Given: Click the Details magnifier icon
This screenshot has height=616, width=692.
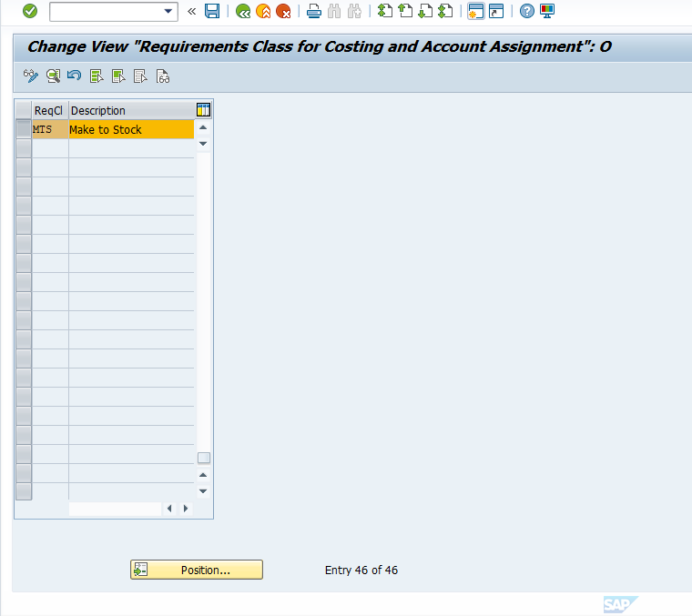Looking at the screenshot, I should (x=53, y=76).
